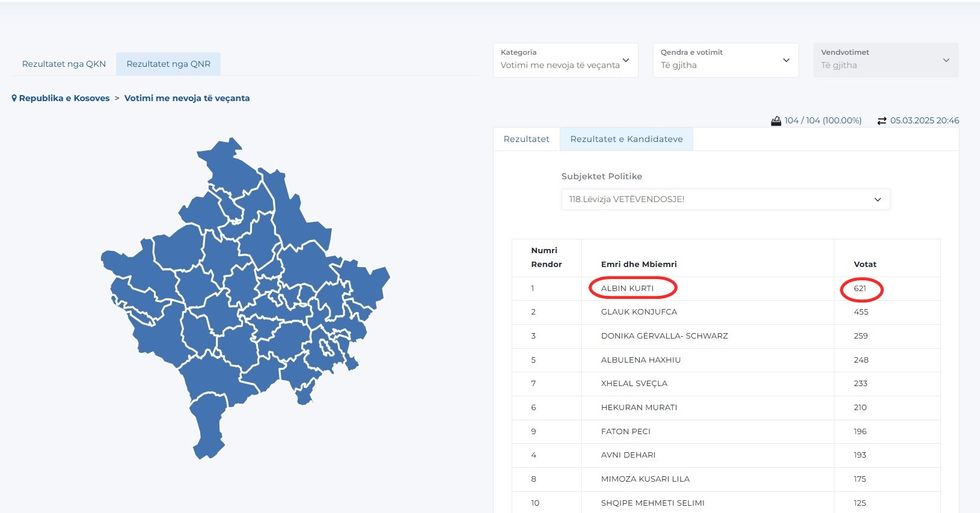Screen dimensions: 980x513
Task: Switch to Rezultatet nga QKN tab
Action: coord(64,64)
